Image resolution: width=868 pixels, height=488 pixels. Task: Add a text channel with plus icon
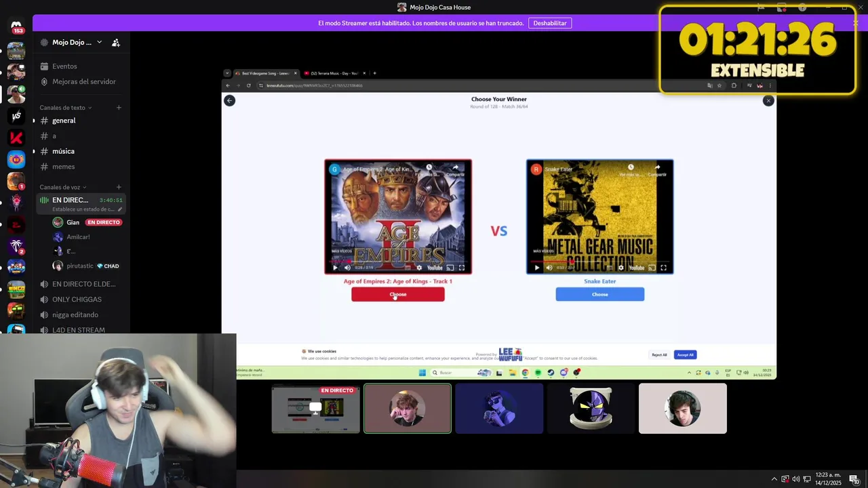pos(119,107)
